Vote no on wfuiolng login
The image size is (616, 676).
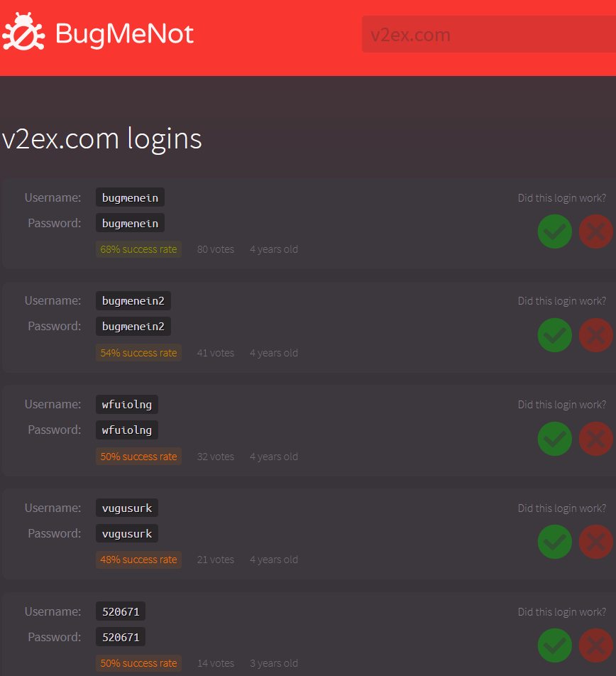click(595, 439)
